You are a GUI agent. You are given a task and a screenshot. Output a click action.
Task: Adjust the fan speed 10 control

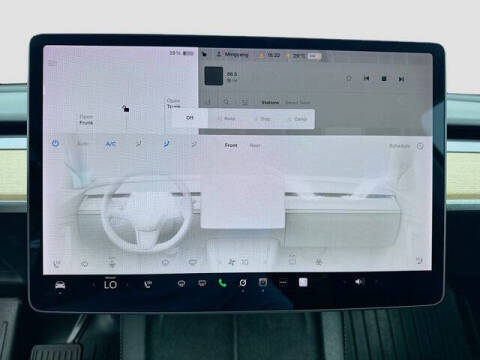click(x=239, y=262)
